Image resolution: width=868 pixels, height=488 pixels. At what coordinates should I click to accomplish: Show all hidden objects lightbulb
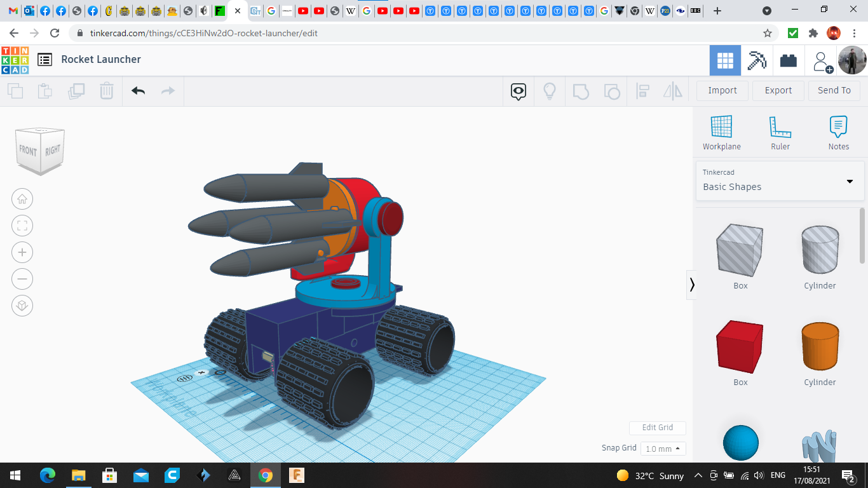click(550, 91)
